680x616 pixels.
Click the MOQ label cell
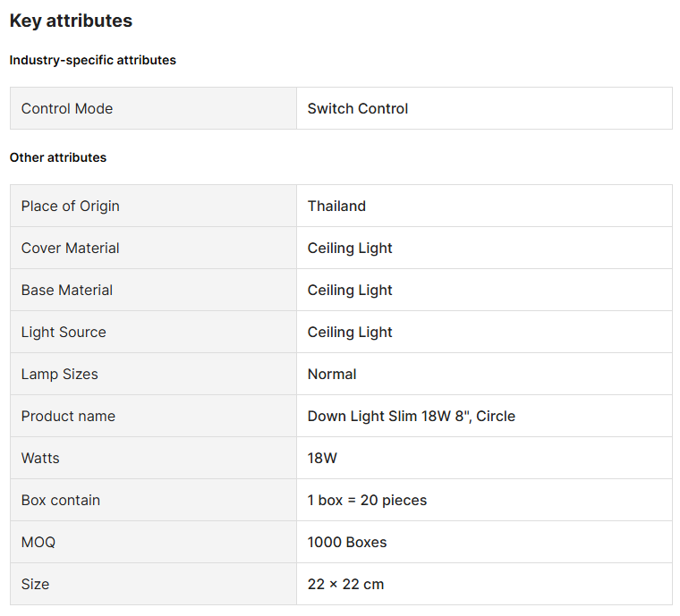click(38, 542)
